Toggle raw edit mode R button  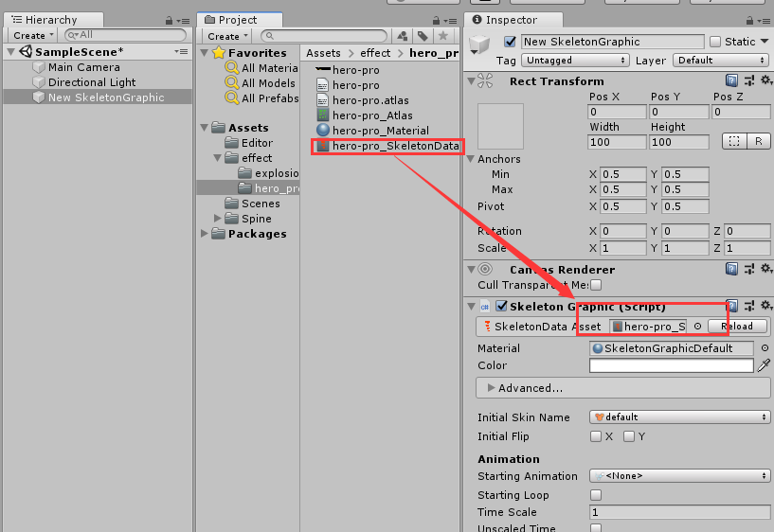tap(758, 141)
